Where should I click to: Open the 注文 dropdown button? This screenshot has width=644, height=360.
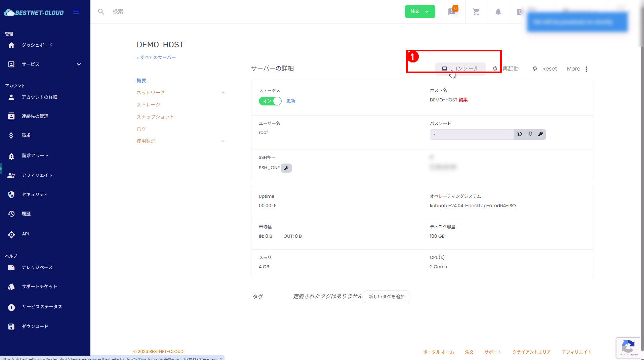point(420,12)
